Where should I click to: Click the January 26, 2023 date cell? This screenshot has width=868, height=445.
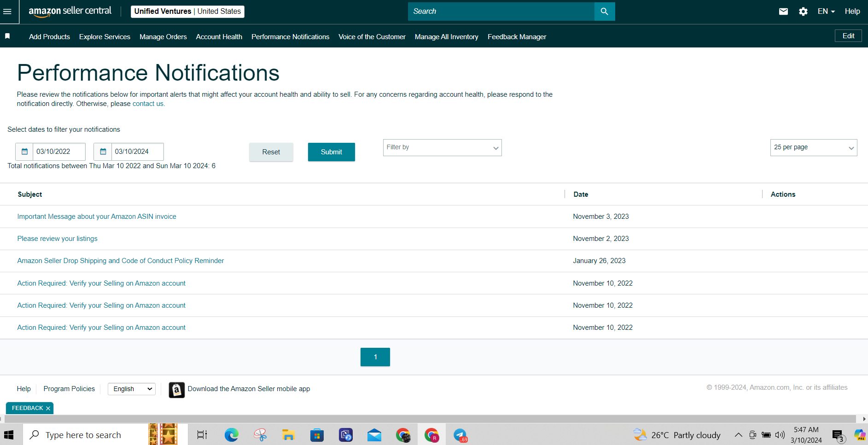click(599, 261)
